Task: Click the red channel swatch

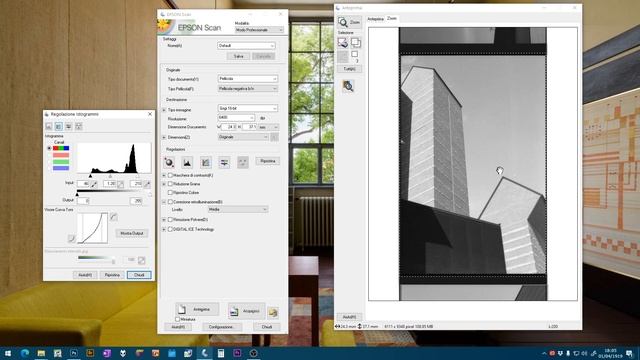Action: [61, 155]
